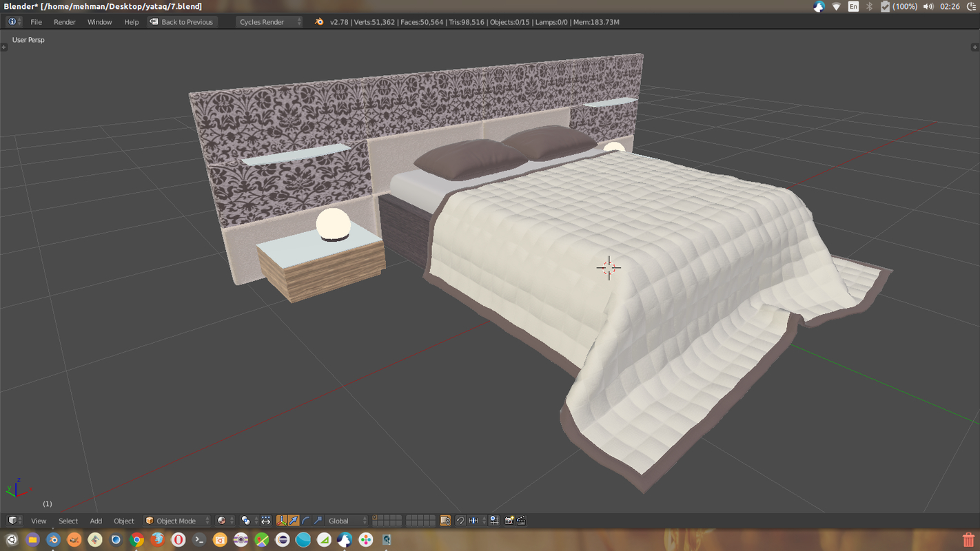
Task: Open the Render menu
Action: coord(64,21)
